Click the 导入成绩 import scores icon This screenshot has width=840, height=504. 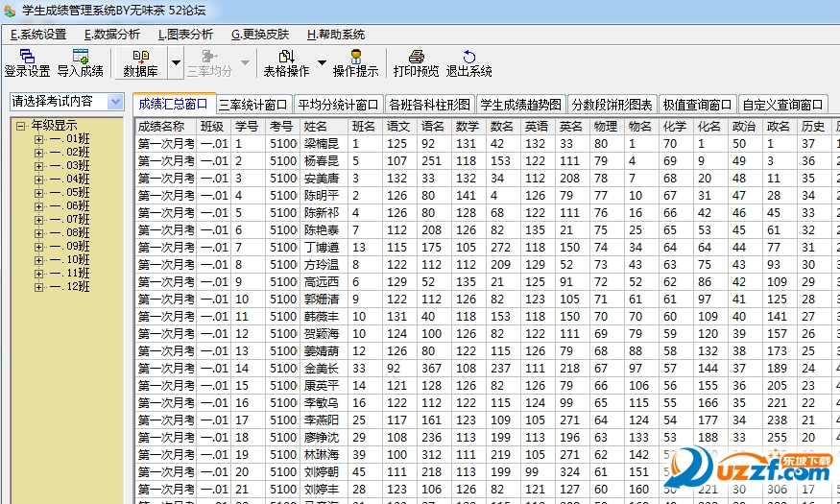tap(80, 63)
